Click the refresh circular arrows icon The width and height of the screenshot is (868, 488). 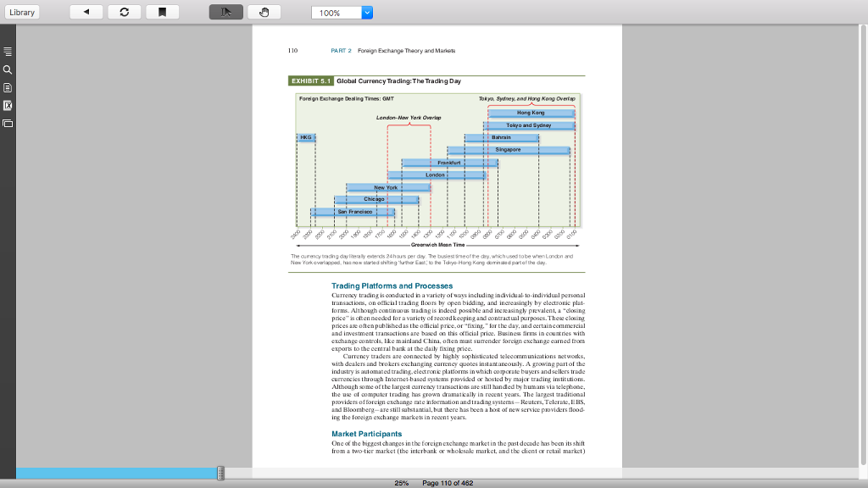point(125,12)
